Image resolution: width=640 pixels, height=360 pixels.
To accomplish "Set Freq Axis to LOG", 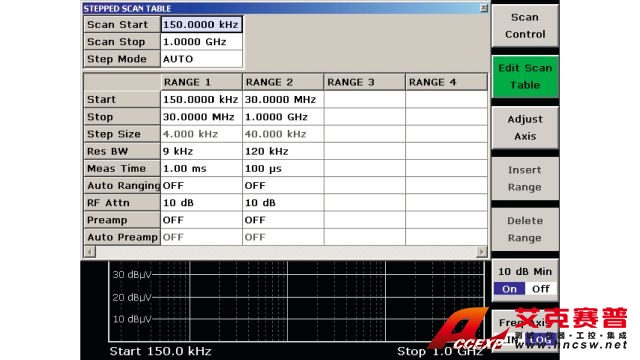I will (x=540, y=340).
